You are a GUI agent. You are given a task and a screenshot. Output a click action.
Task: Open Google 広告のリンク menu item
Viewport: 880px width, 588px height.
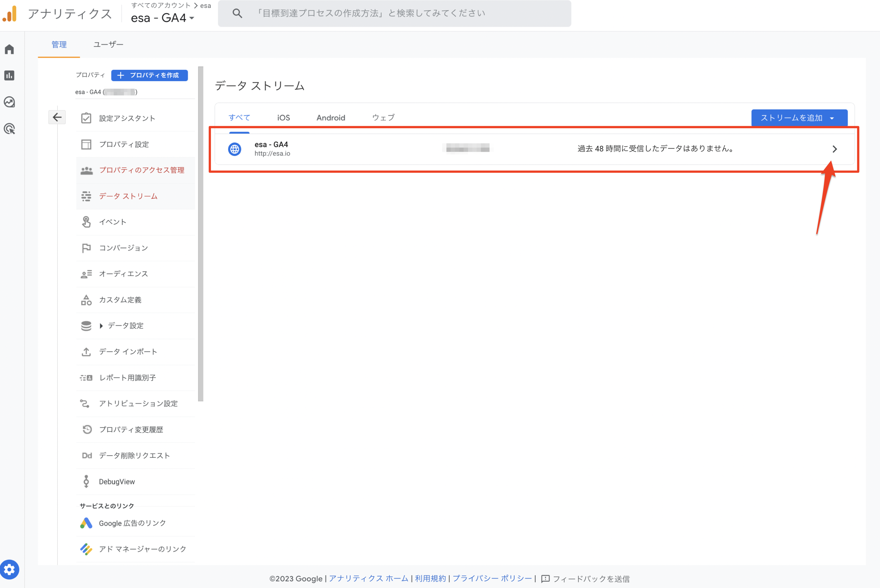pyautogui.click(x=135, y=523)
